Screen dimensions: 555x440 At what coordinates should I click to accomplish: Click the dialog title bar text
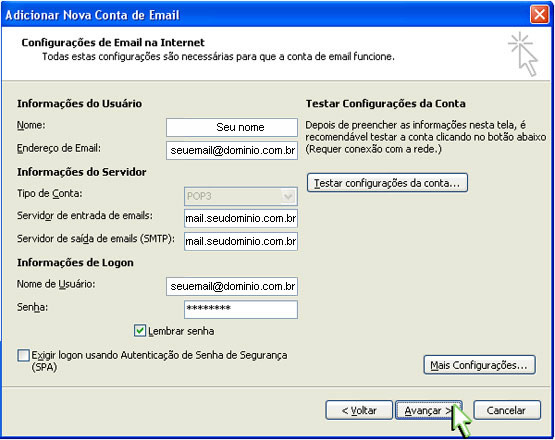pos(92,15)
